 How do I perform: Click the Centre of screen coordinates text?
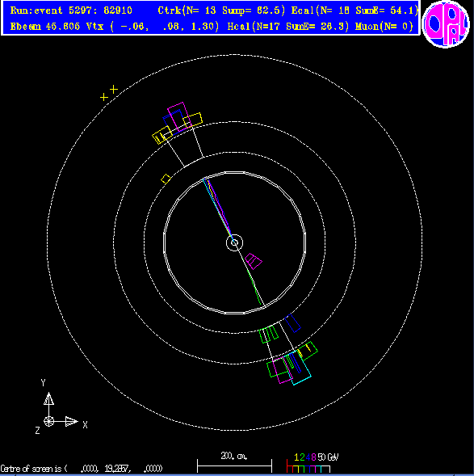(82, 469)
